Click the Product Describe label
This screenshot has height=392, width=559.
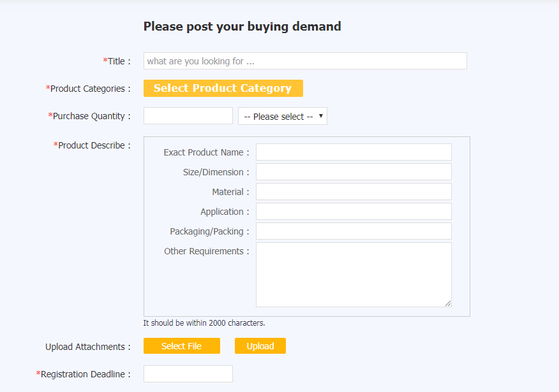tap(92, 145)
